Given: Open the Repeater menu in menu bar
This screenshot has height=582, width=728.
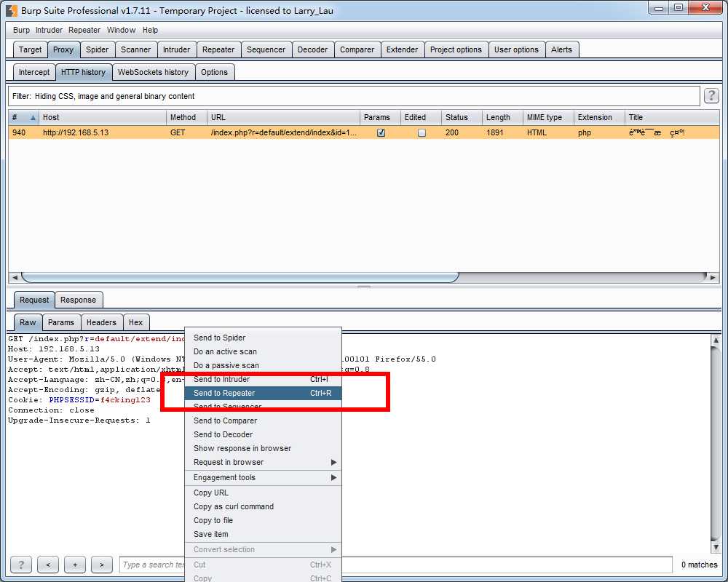Looking at the screenshot, I should [x=84, y=30].
